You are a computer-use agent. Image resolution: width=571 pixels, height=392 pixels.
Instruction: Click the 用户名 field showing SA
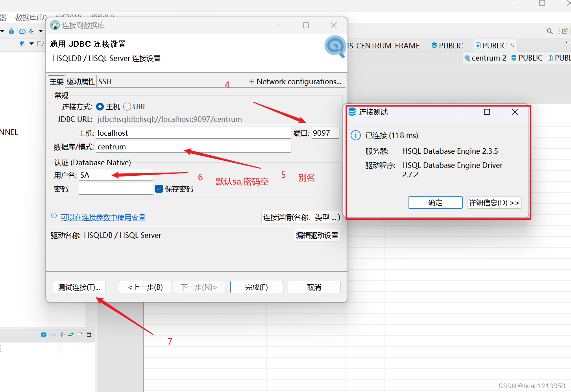(116, 175)
